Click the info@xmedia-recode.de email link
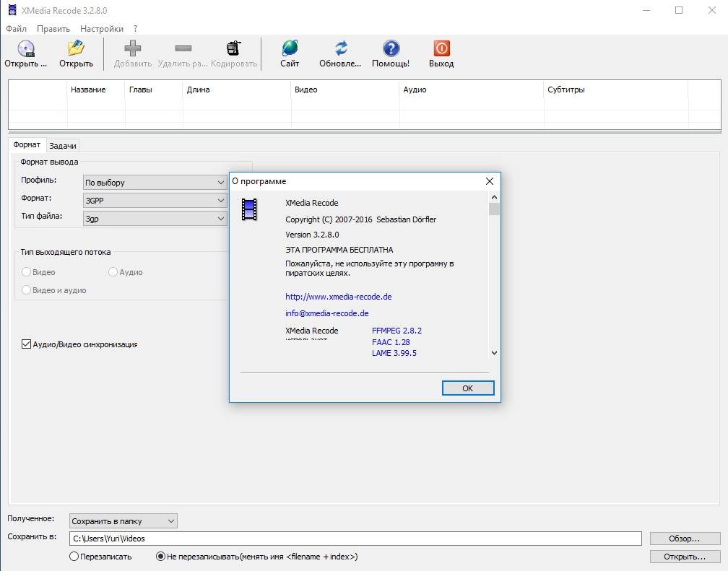Screen dimensions: 728x571 point(327,313)
